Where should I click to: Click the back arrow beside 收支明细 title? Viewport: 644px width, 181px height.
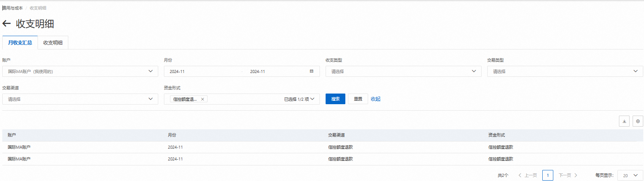click(x=6, y=24)
